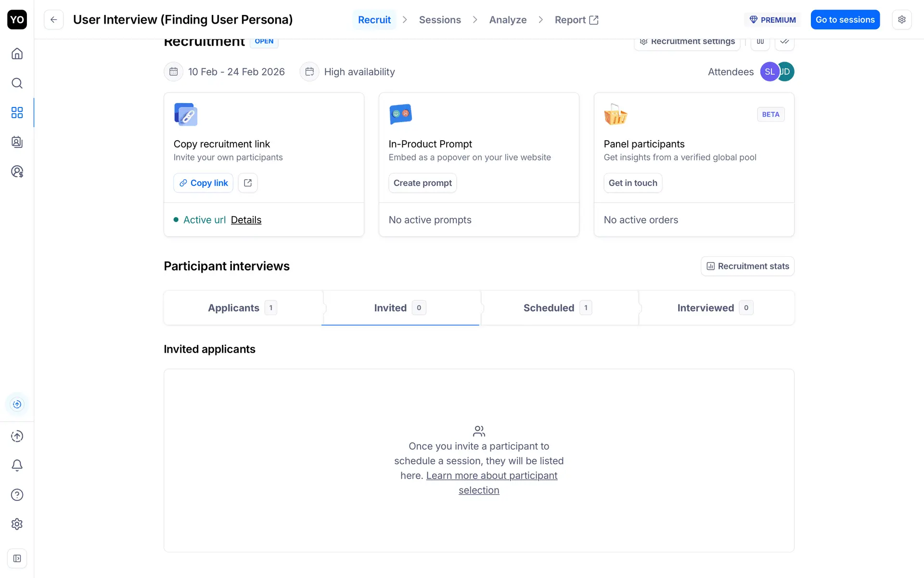Viewport: 924px width, 578px height.
Task: Open the participants contacts sidebar icon
Action: click(17, 142)
